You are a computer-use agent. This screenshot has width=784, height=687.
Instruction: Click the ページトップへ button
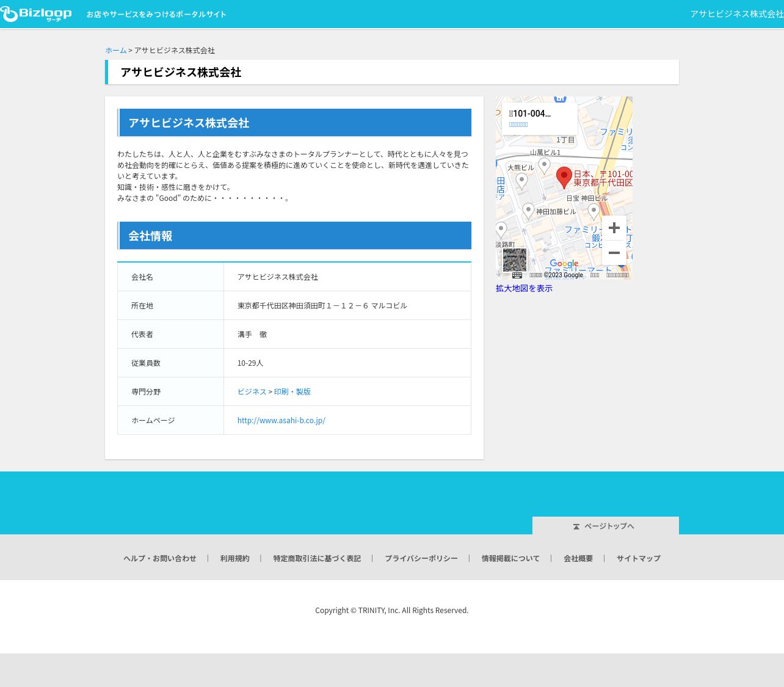pyautogui.click(x=605, y=526)
